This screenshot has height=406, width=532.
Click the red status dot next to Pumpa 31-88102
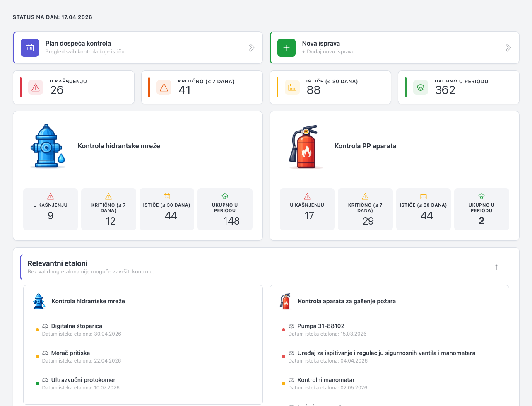(284, 329)
